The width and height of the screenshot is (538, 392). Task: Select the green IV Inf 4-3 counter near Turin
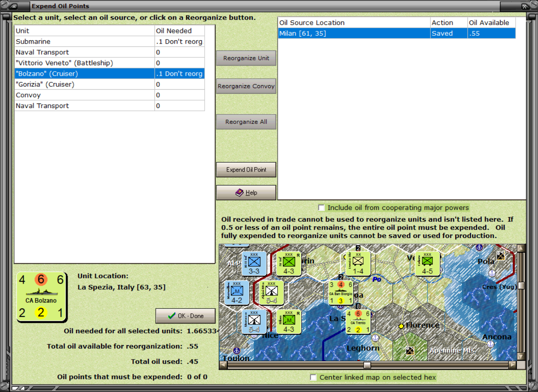click(289, 263)
